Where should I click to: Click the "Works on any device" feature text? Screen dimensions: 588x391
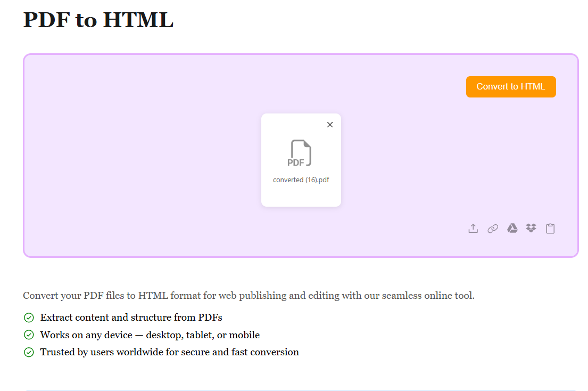(x=150, y=335)
